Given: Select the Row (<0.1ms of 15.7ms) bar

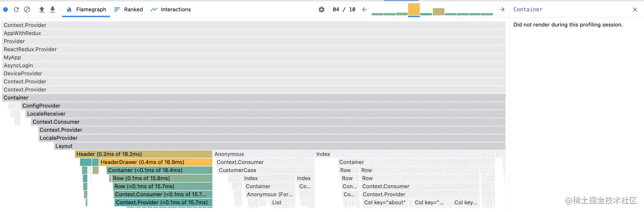Looking at the screenshot, I should click(x=162, y=186).
